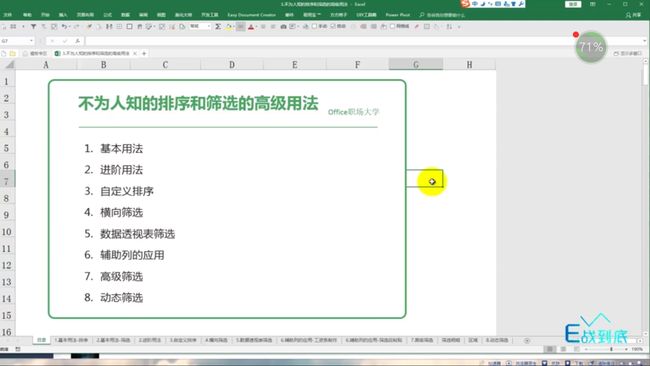Open a new document tab with plus
The height and width of the screenshot is (366, 650).
coord(144,53)
